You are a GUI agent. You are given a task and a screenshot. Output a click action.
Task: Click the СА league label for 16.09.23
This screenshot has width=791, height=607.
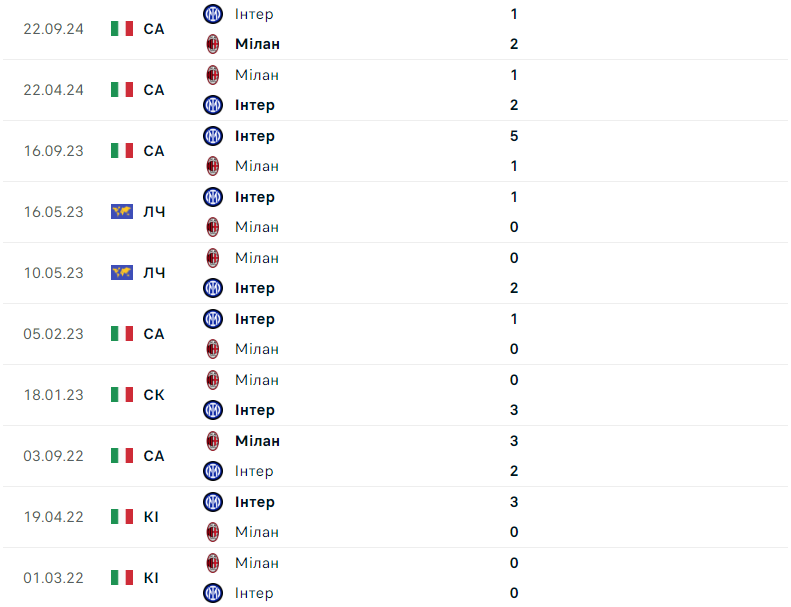(154, 151)
